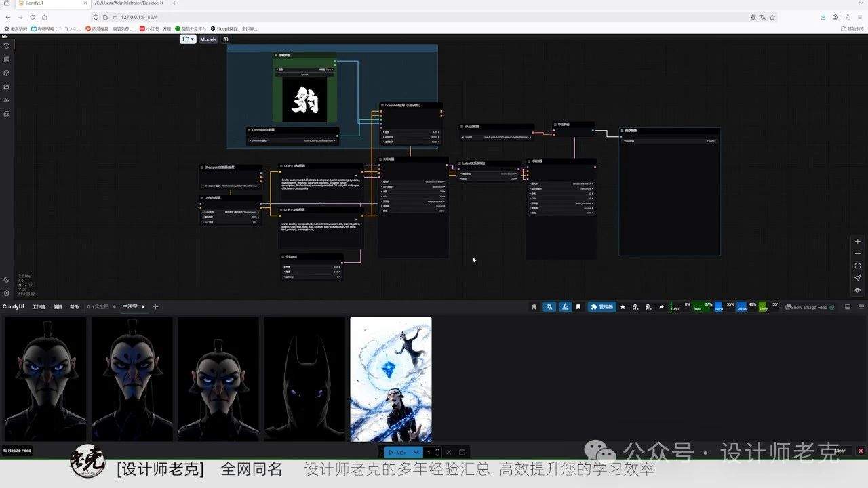Select the blue crystal generated image thumbnail
The height and width of the screenshot is (488, 868).
(x=391, y=380)
